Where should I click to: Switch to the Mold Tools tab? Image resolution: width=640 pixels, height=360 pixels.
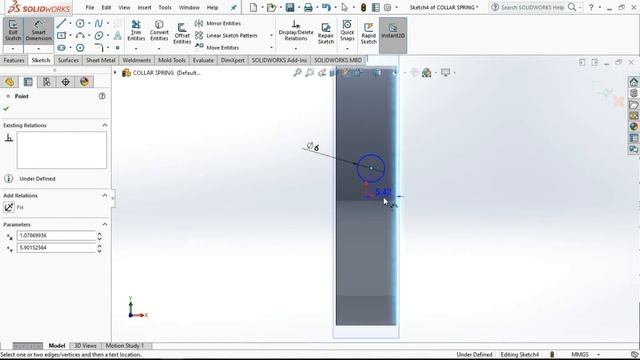tap(172, 60)
